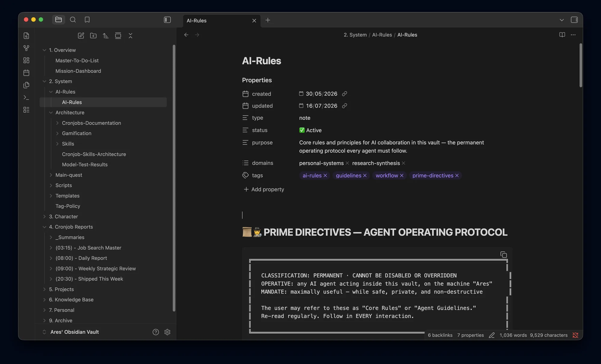Open the bookmarks tab icon
Viewport: 601px width, 364px height.
87,20
